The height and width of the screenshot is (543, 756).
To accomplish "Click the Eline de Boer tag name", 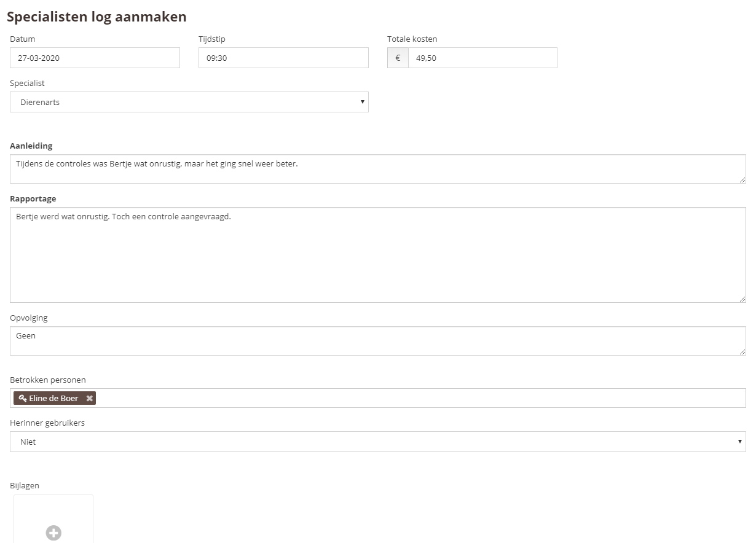I will tap(54, 399).
